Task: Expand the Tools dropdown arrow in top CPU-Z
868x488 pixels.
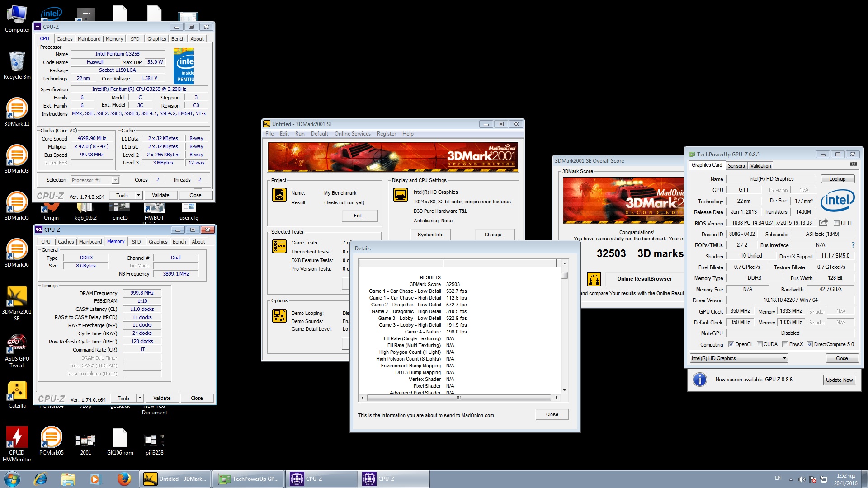Action: (x=139, y=195)
